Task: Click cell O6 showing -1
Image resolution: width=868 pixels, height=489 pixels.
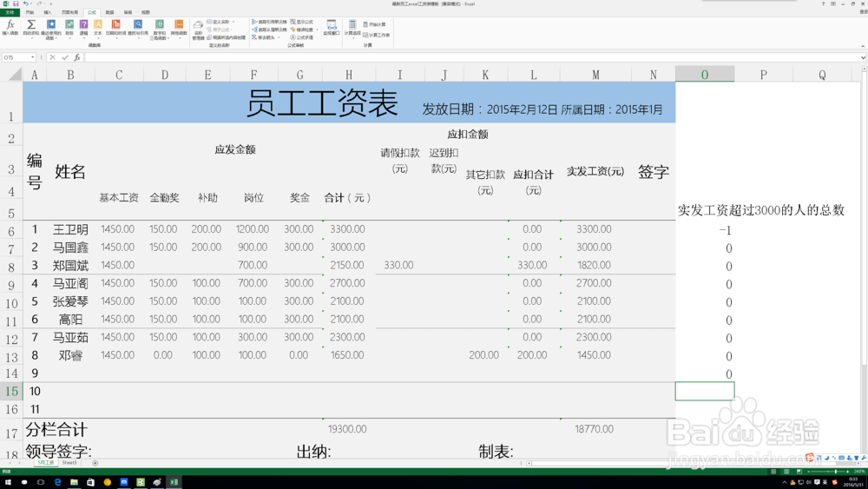Action: tap(705, 230)
